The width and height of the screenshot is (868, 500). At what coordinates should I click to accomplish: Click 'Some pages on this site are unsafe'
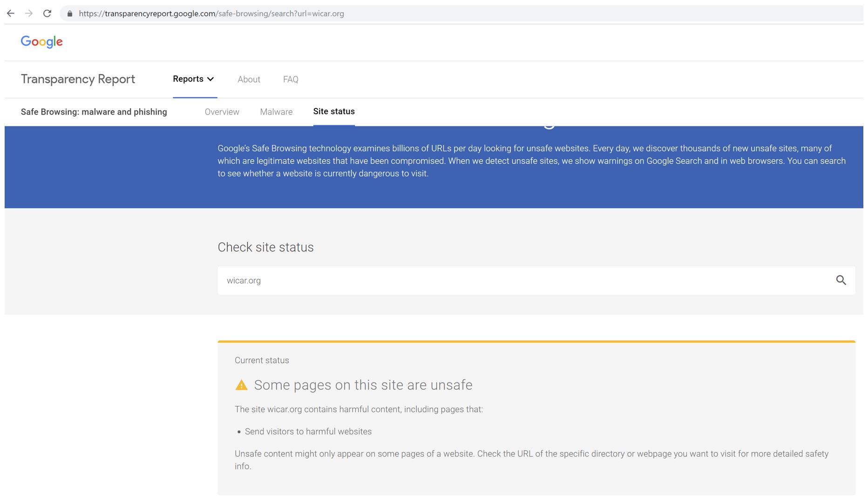[x=363, y=385]
